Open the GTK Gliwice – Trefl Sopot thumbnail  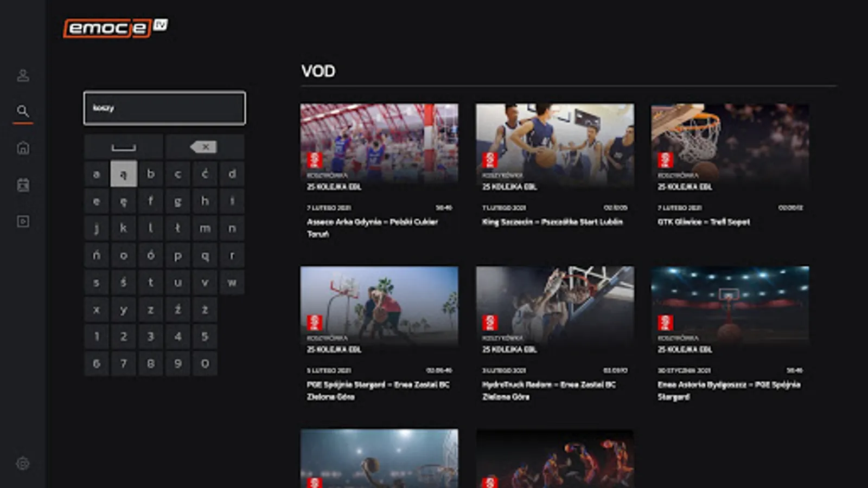[x=730, y=149]
